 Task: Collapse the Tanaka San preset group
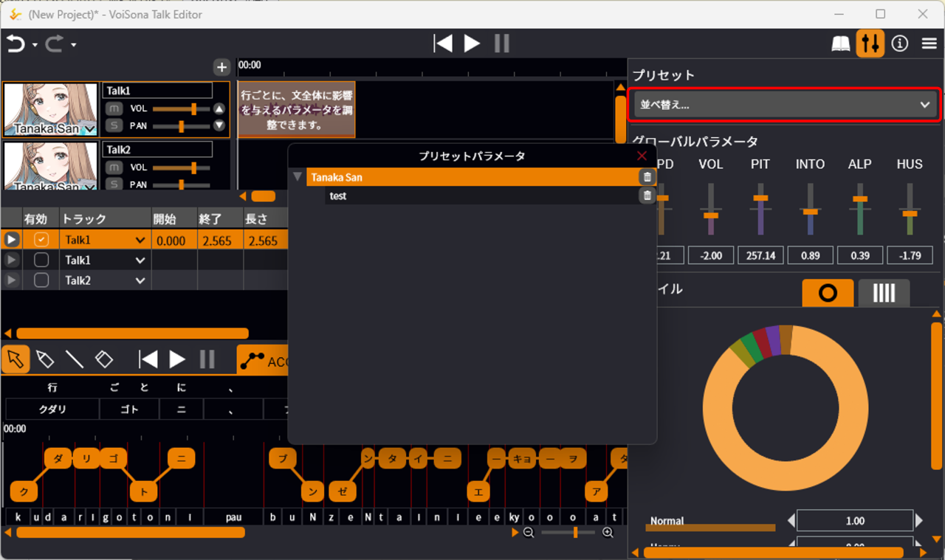pyautogui.click(x=298, y=177)
